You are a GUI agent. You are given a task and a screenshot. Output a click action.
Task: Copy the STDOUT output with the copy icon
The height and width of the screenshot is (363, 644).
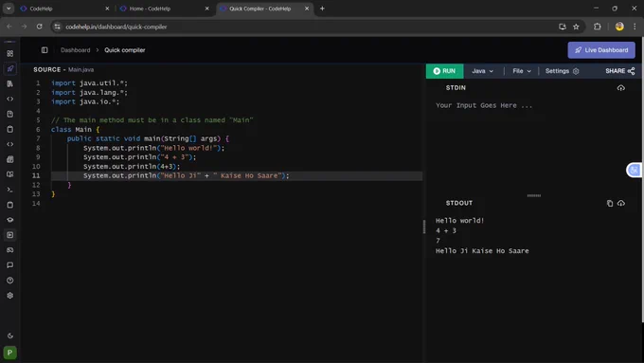click(x=610, y=203)
